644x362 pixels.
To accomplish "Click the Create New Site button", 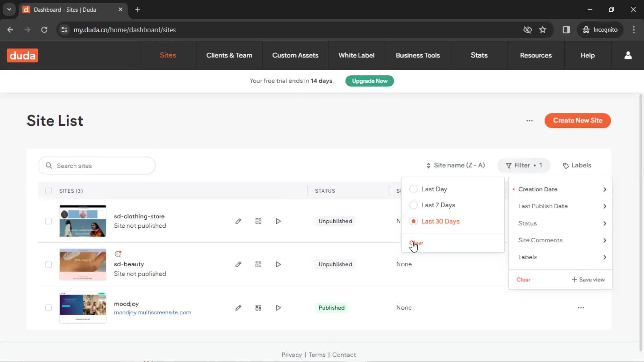I will pyautogui.click(x=578, y=121).
